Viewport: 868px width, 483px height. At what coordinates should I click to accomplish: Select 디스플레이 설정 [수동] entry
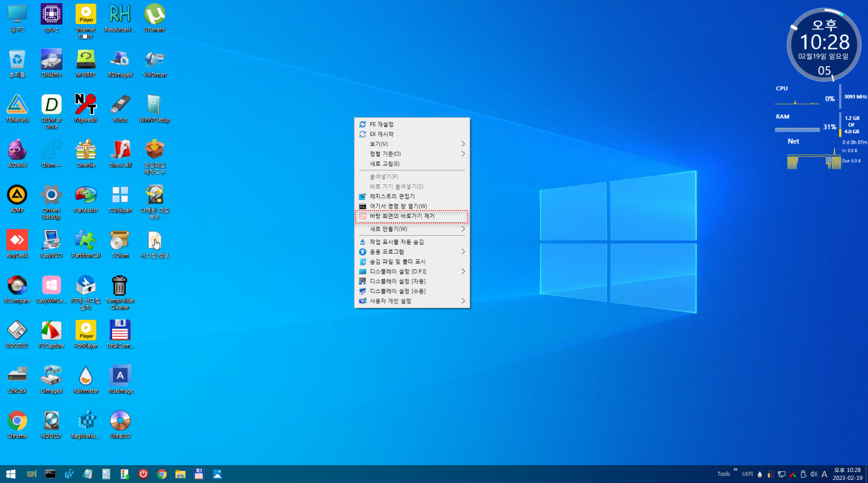point(412,291)
